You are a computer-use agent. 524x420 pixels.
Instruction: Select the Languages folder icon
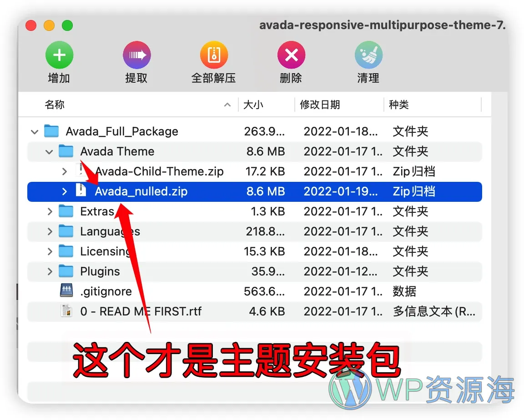point(66,231)
